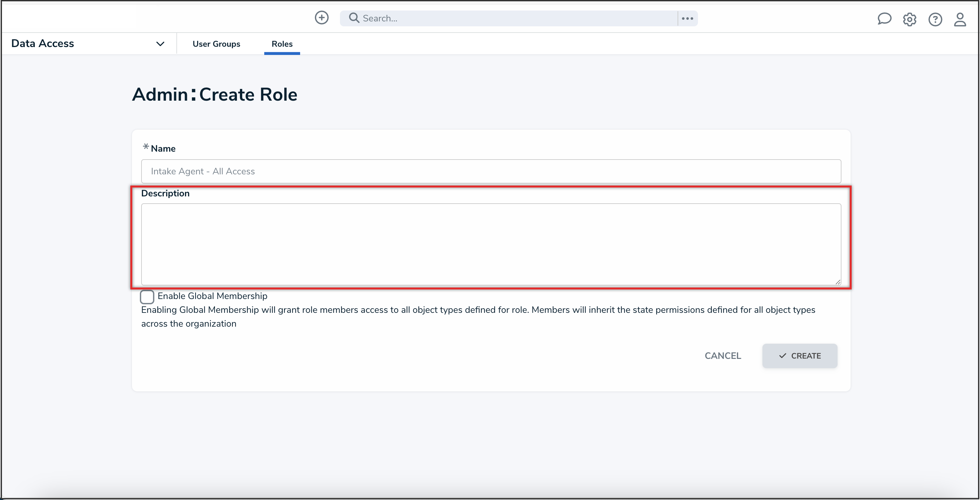This screenshot has width=980, height=500.
Task: Open the chat feedback bubble icon
Action: [884, 19]
